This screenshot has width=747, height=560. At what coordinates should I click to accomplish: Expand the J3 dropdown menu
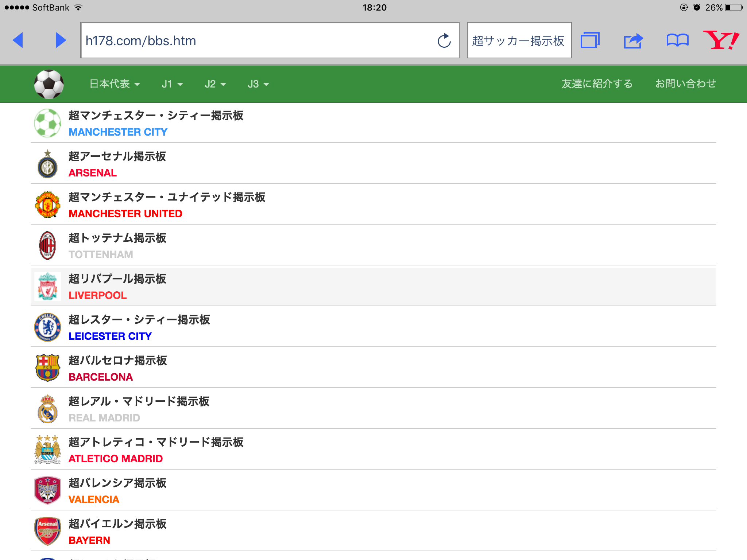pos(258,84)
